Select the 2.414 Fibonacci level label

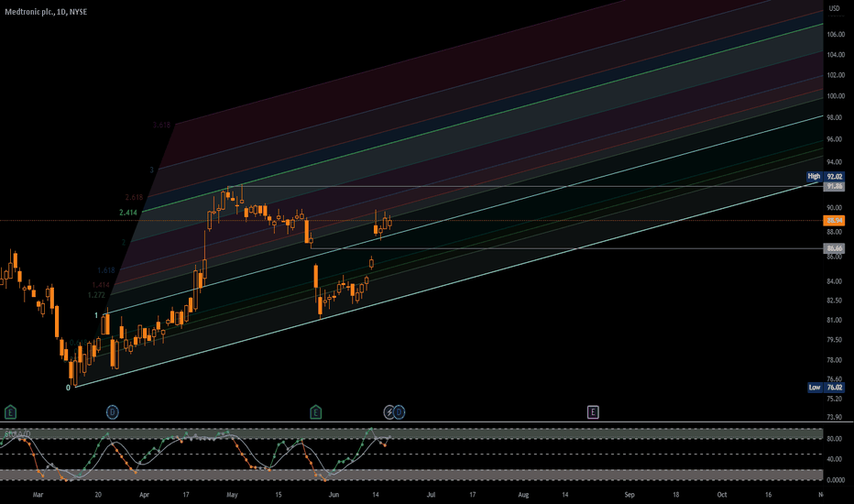point(128,213)
